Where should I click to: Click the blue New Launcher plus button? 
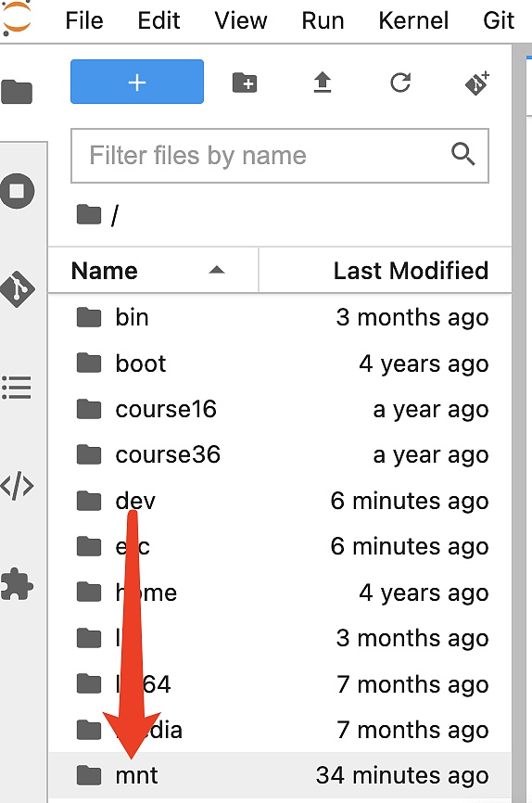[x=137, y=82]
